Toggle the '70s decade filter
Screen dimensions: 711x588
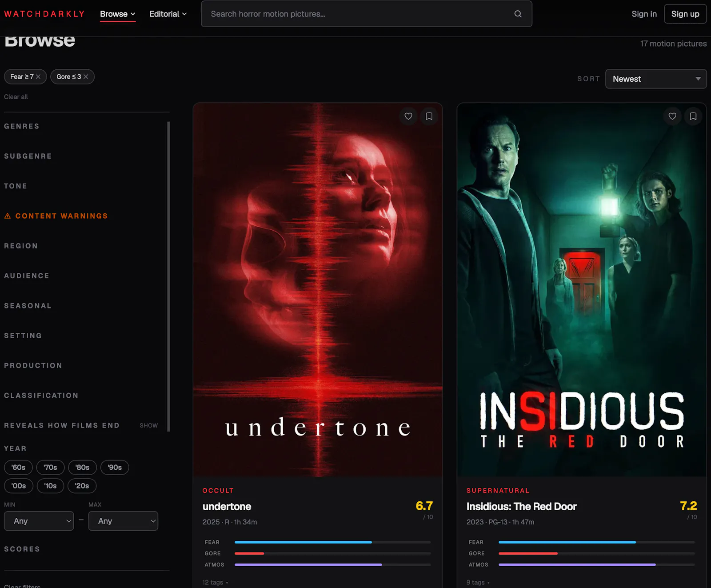(50, 468)
